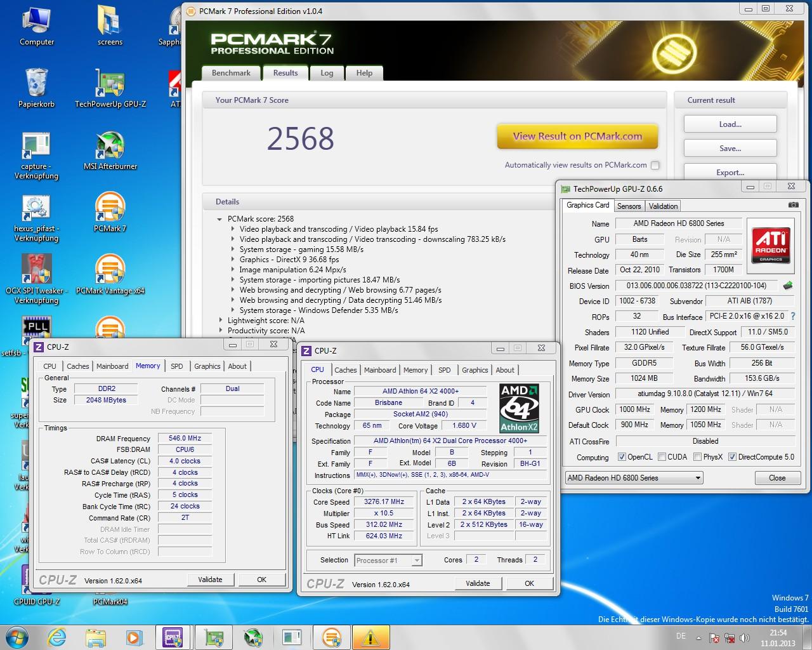Expand Graphics - DirectX 9 entry
Screen dimensions: 812x650
click(x=232, y=260)
